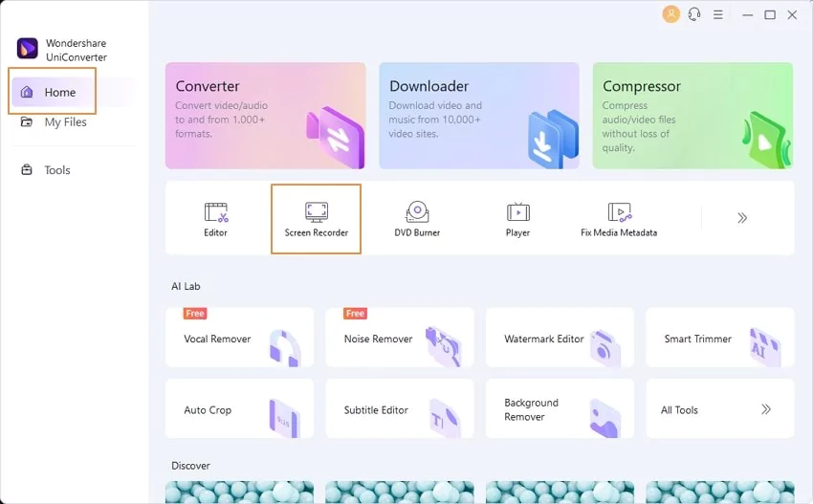The height and width of the screenshot is (504, 813).
Task: Launch the Editor tool
Action: 216,219
